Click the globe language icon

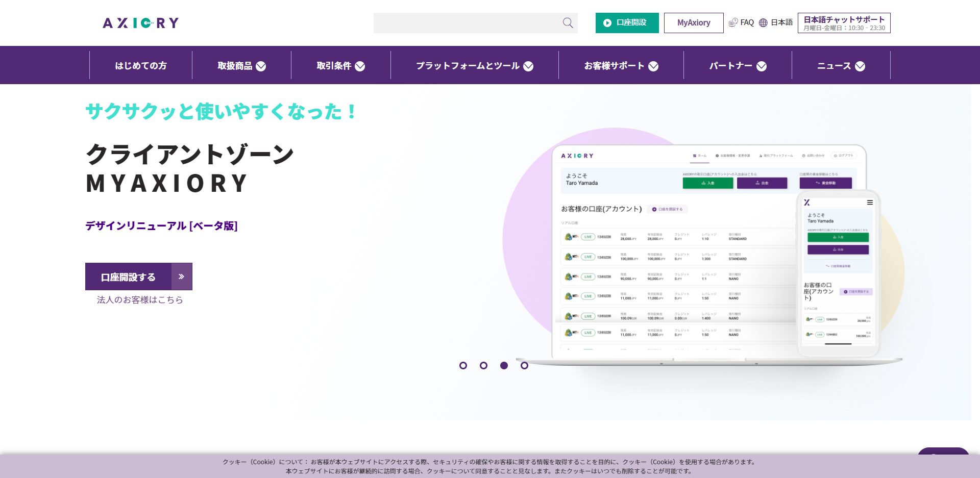click(x=763, y=22)
